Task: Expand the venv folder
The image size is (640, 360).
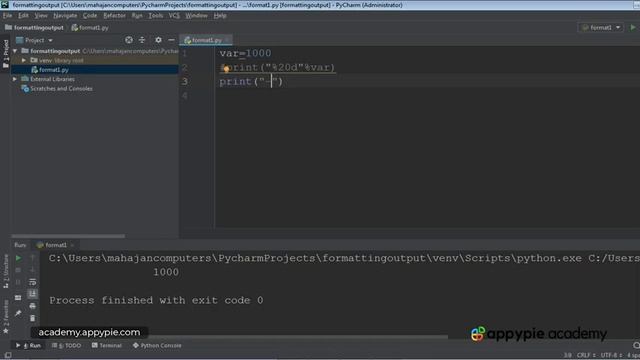Action: pyautogui.click(x=24, y=60)
